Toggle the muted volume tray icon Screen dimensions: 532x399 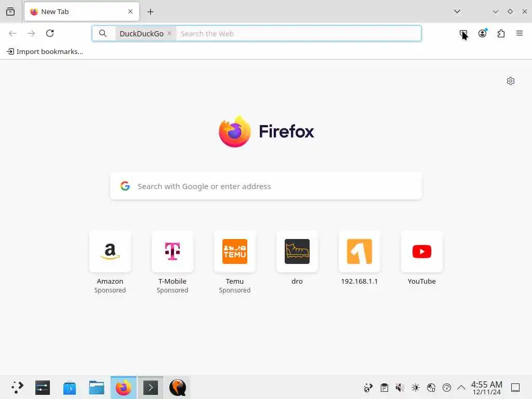click(400, 388)
